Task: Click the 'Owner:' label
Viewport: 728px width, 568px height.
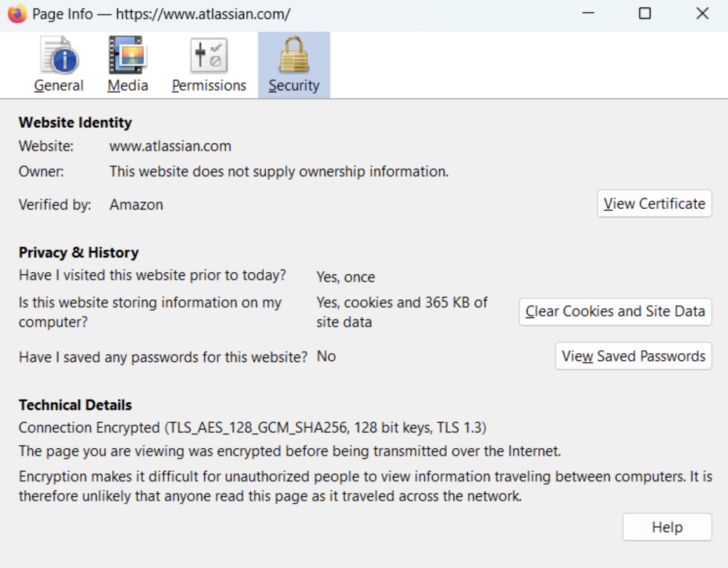Action: pyautogui.click(x=41, y=172)
